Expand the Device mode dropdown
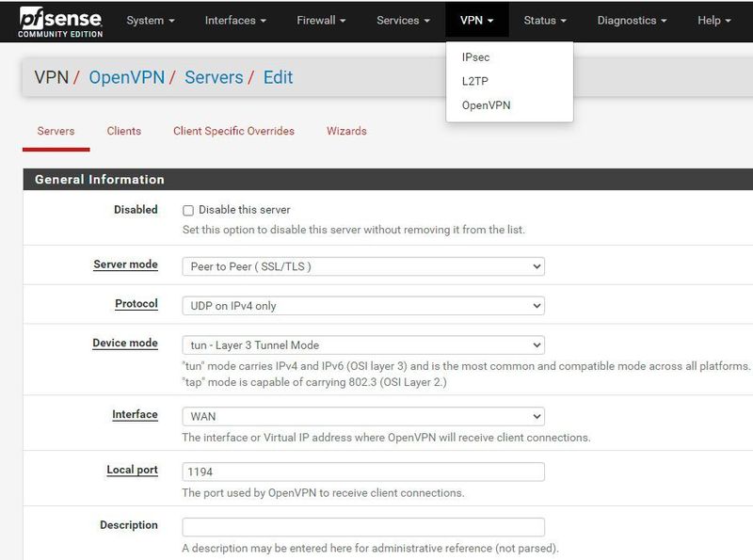Viewport: 753px width, 560px height. 363,344
